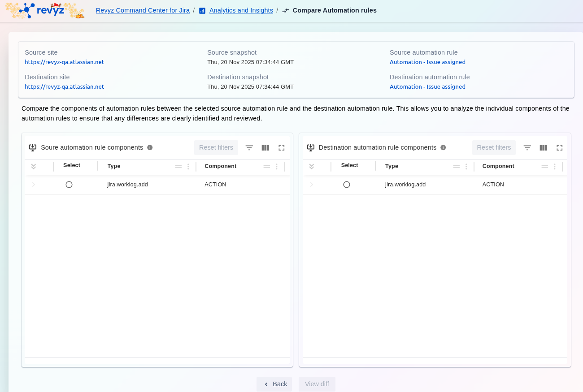The height and width of the screenshot is (392, 583).
Task: Click the Back button
Action: pos(274,384)
